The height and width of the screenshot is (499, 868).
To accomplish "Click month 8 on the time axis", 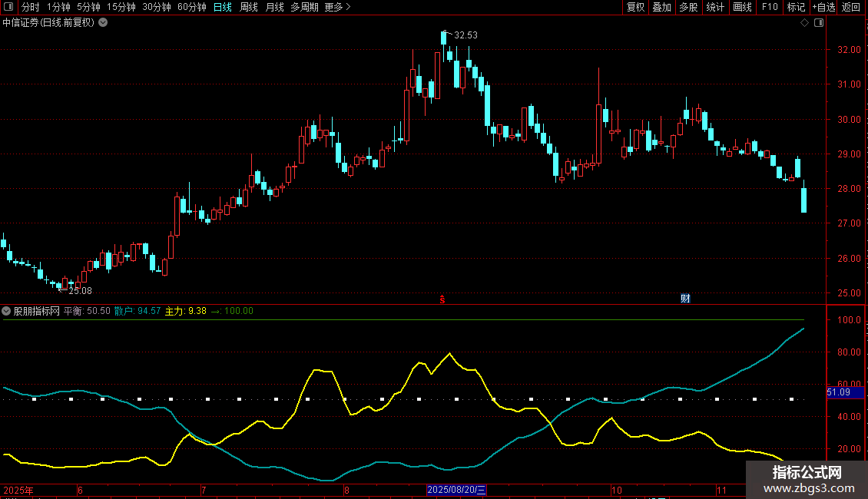I will pos(346,490).
